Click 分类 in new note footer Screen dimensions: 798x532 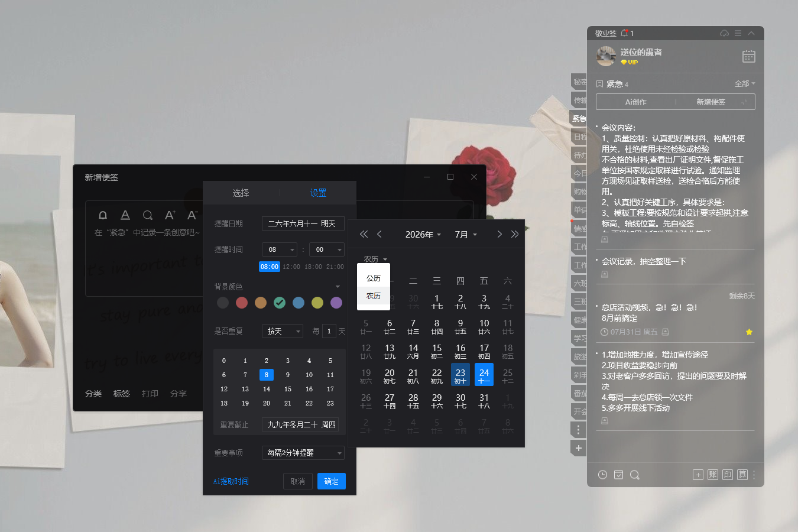click(x=93, y=394)
